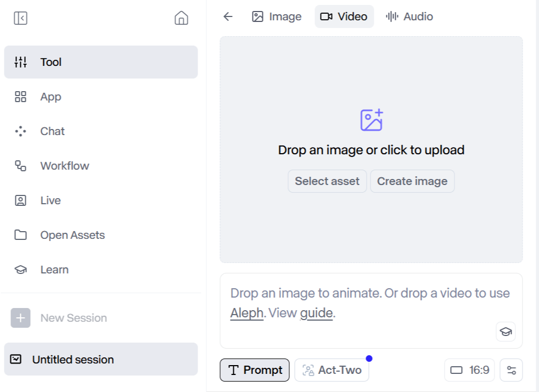Enable Act-Two mode
Viewport: 539px width, 392px height.
pyautogui.click(x=332, y=370)
